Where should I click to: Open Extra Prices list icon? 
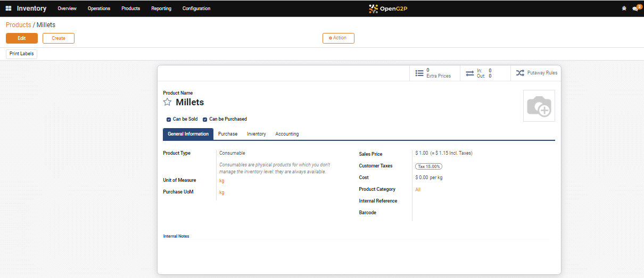coord(419,73)
